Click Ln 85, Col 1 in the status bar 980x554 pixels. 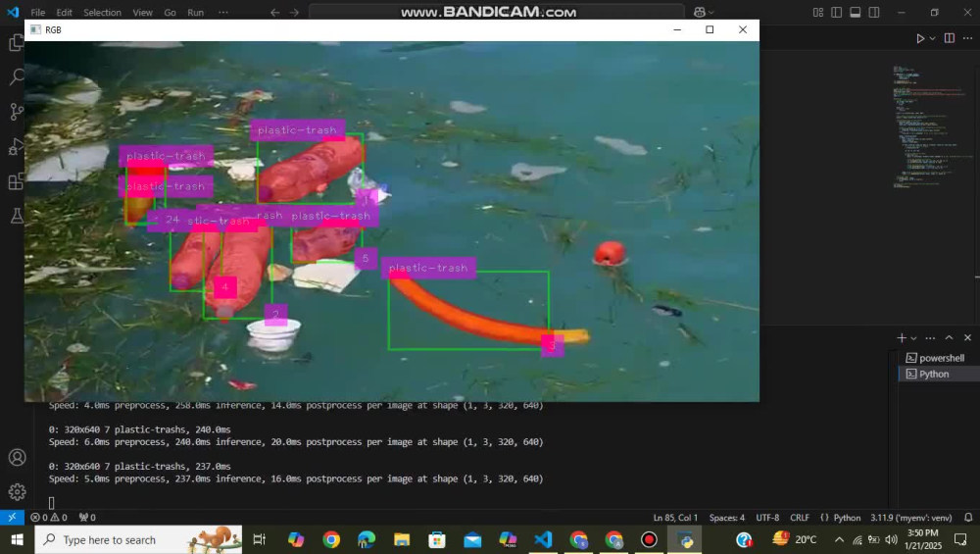675,517
